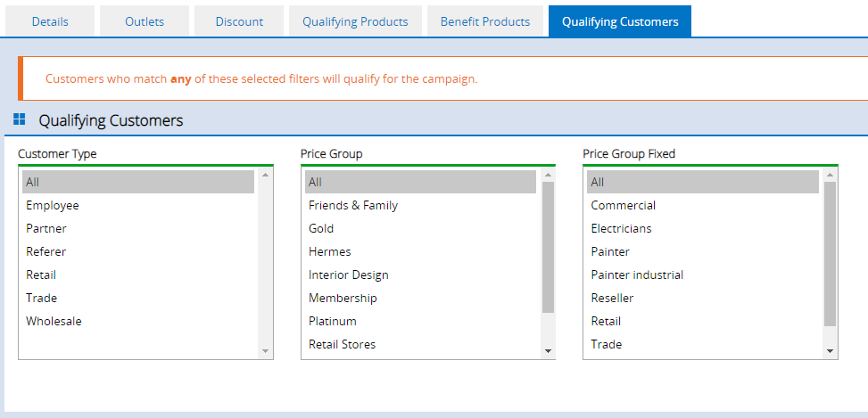Choose Friends & Family price group

(421, 205)
